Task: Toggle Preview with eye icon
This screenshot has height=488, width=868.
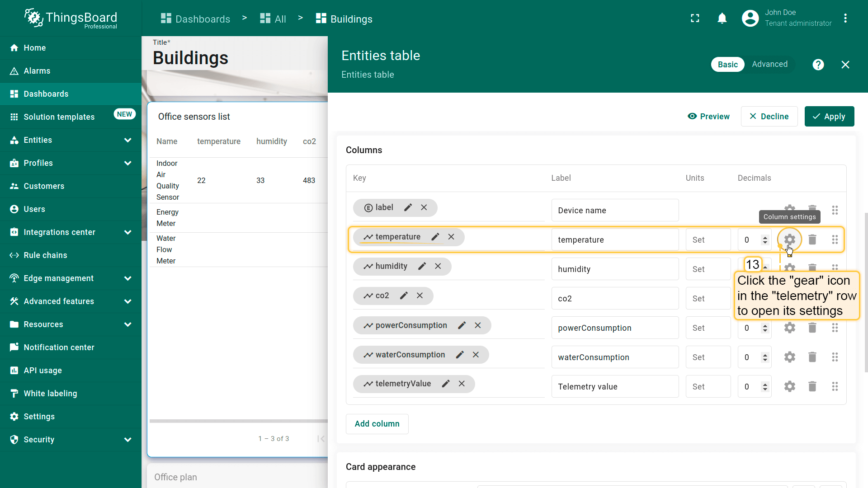Action: 708,116
